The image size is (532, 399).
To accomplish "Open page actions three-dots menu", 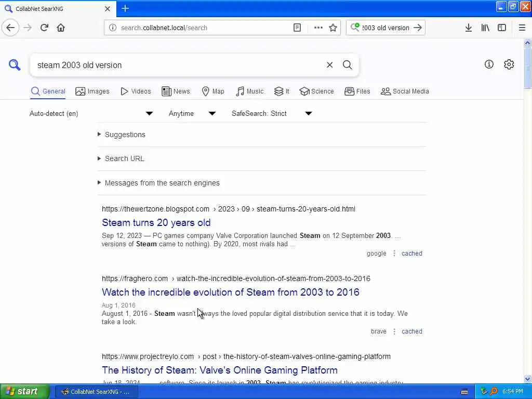I will coord(318,28).
